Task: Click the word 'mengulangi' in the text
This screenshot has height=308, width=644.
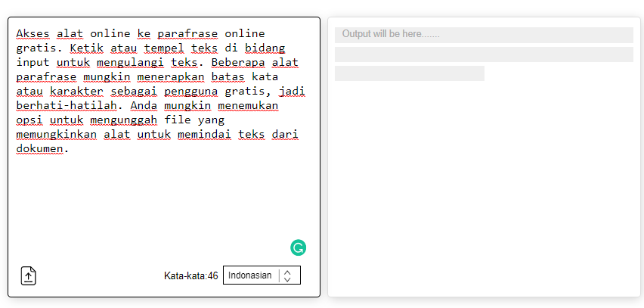Action: (x=130, y=62)
